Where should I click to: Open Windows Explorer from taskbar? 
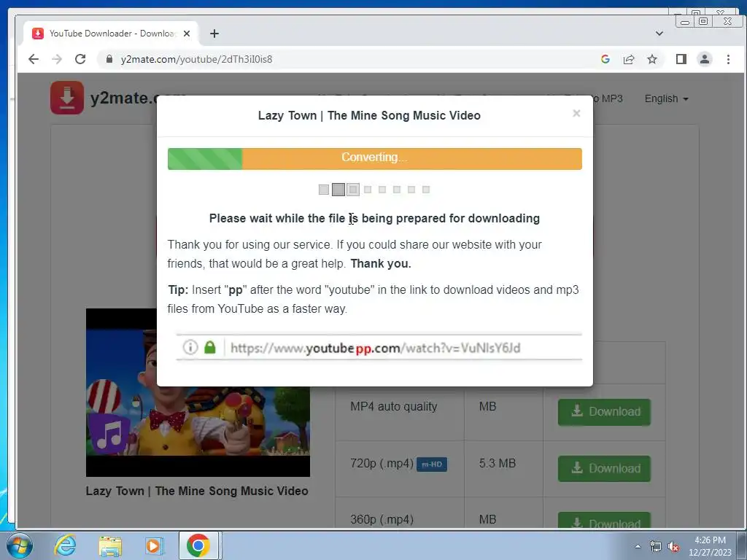coord(110,546)
